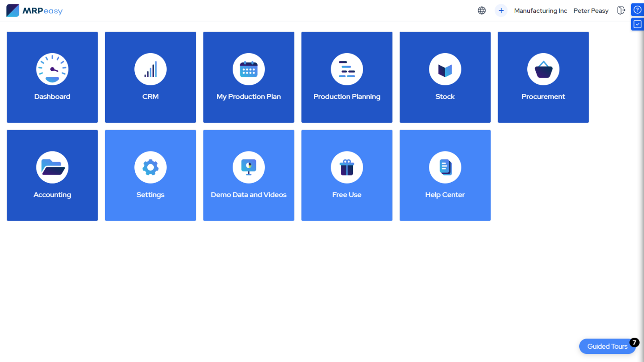The height and width of the screenshot is (362, 644).
Task: Click the MRPeasy logo
Action: 34,10
